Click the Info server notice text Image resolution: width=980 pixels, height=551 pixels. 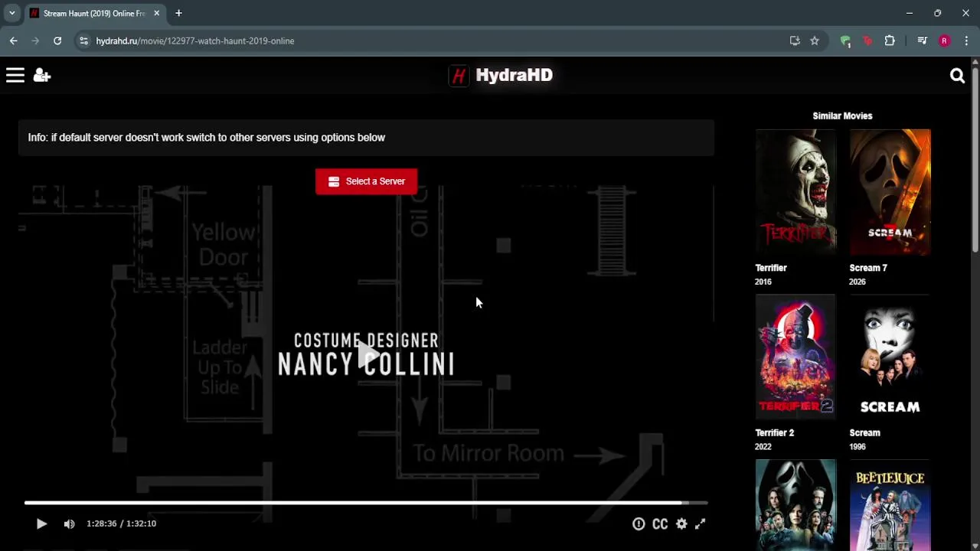click(207, 138)
